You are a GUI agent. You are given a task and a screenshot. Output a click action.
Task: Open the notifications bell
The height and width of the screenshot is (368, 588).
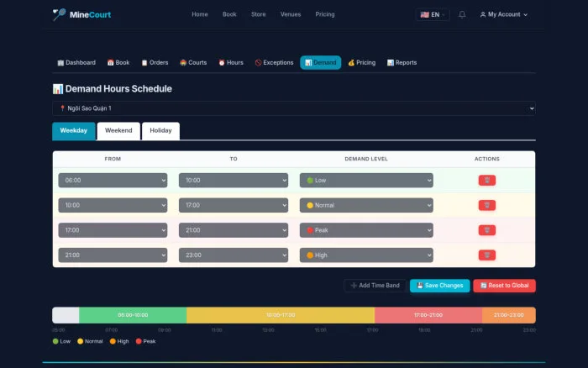pos(462,14)
